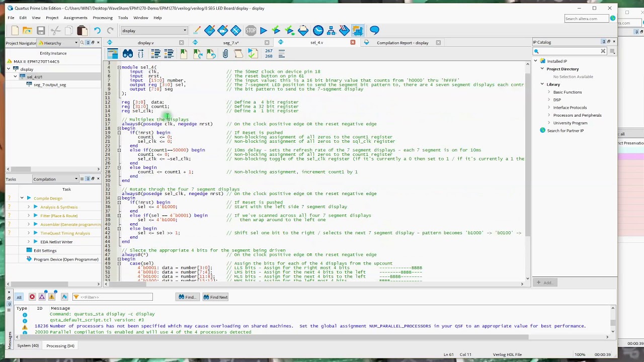Viewport: 644px width, 362px height.
Task: Open the Compilation Report - display tab
Action: [403, 43]
